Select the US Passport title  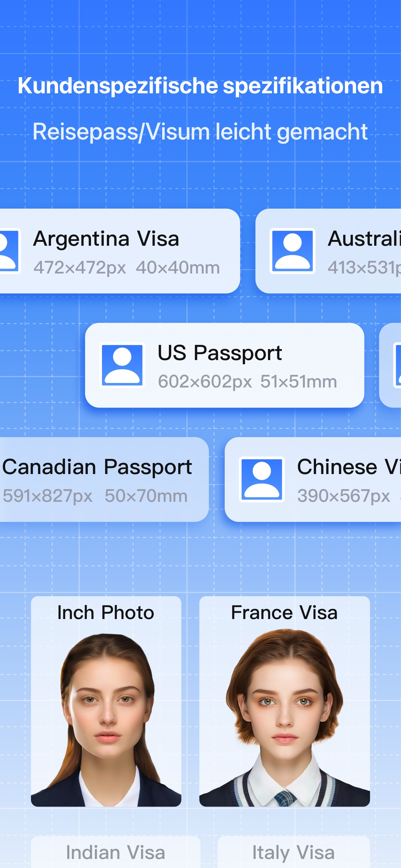point(220,353)
